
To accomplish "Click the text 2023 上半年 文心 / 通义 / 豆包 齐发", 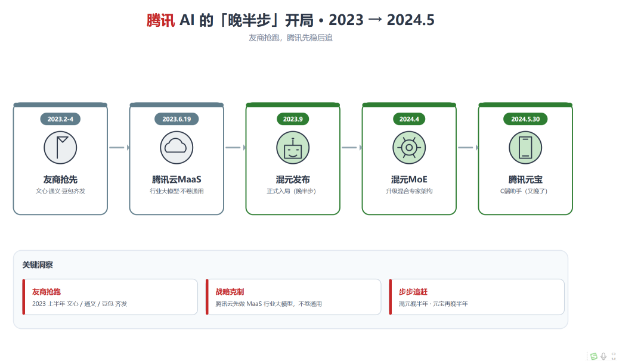I will [x=80, y=304].
